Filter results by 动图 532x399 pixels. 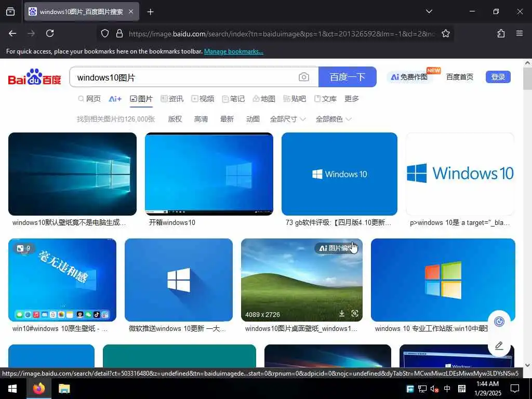[253, 119]
